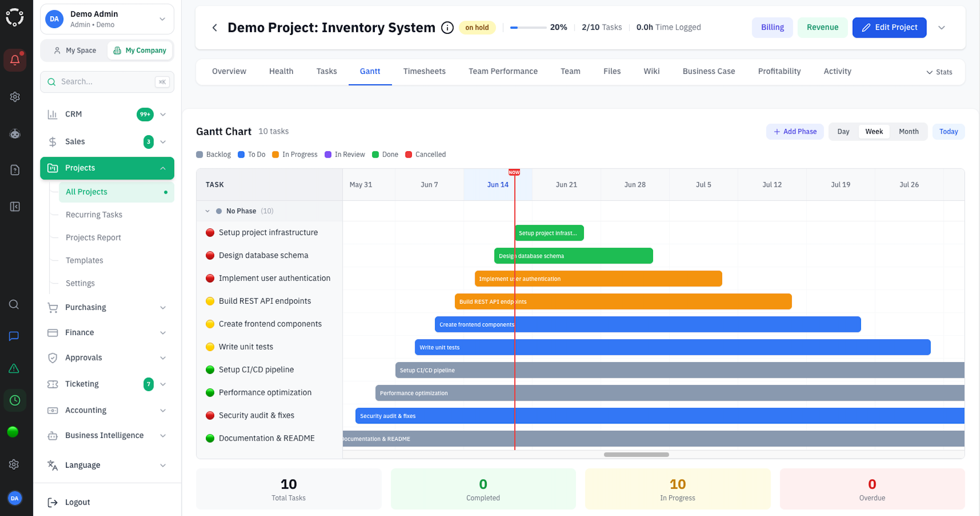Switch to My Space view
The width and height of the screenshot is (980, 516).
click(x=75, y=50)
